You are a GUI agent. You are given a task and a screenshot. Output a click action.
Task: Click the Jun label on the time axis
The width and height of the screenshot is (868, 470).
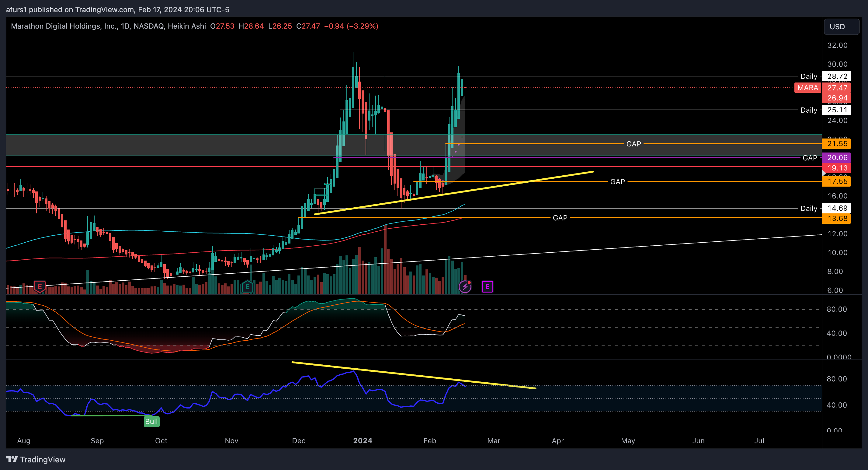698,441
